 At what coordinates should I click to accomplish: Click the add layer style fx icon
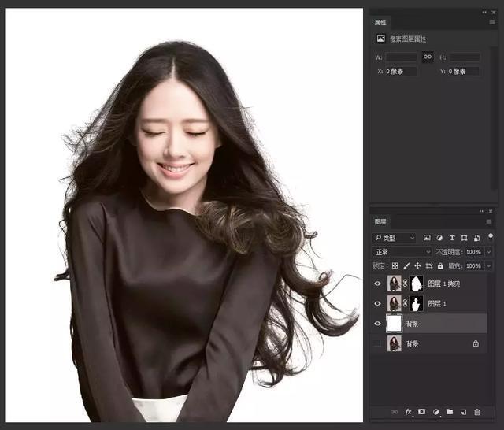point(408,412)
